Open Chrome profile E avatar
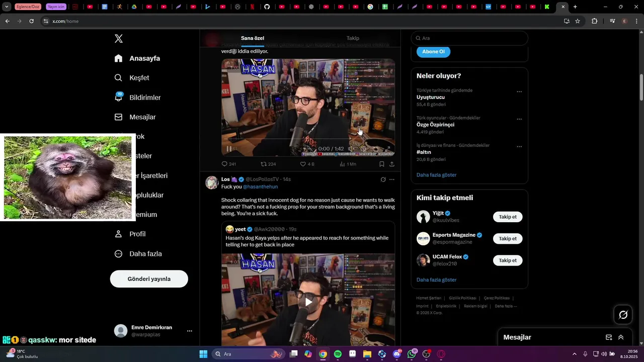This screenshot has width=644, height=362. (x=624, y=21)
